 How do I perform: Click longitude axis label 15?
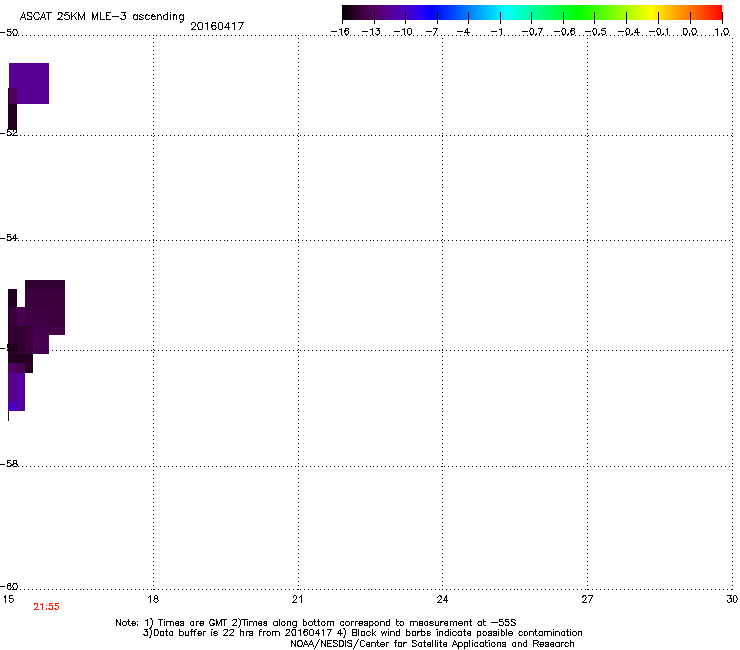click(x=8, y=599)
